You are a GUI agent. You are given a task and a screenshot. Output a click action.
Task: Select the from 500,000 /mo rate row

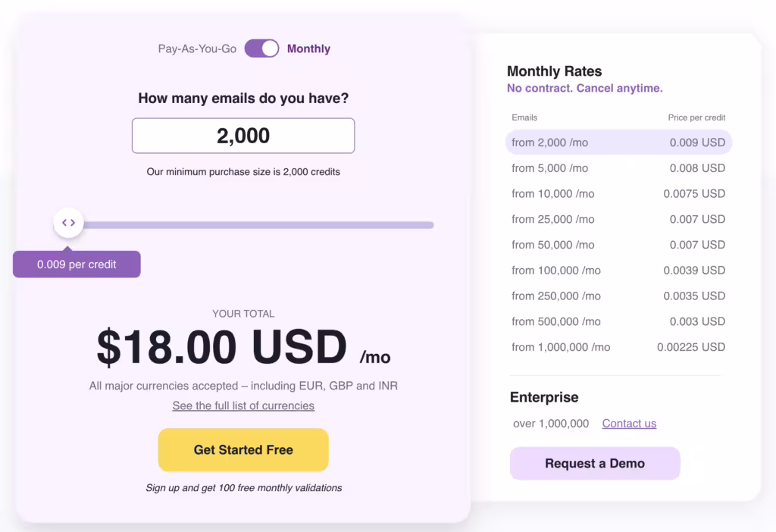618,321
